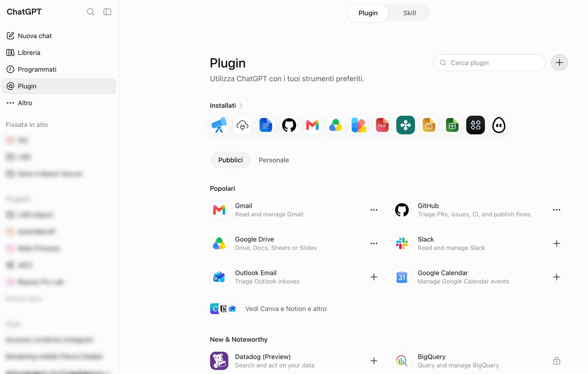Open the egg-face plugin icon
588x374 pixels.
pyautogui.click(x=499, y=125)
